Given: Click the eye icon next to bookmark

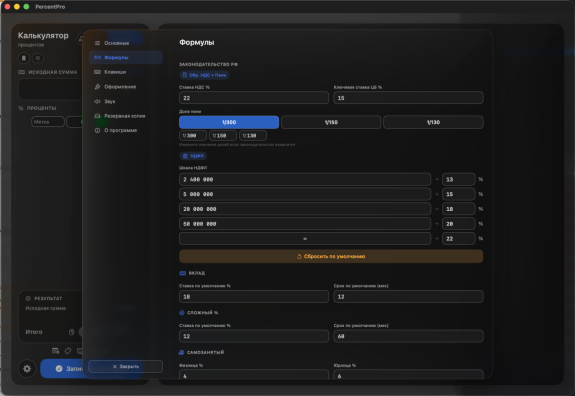Looking at the screenshot, I should [x=38, y=58].
